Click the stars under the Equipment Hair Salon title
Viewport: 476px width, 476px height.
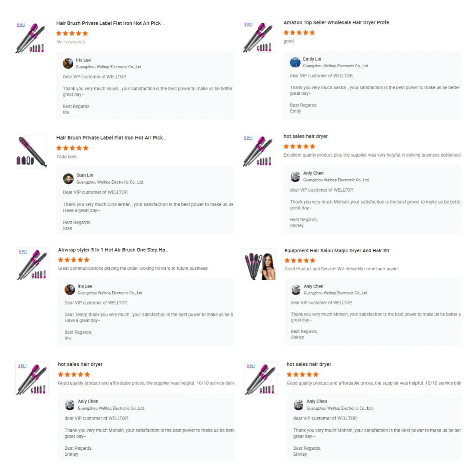[x=300, y=261]
